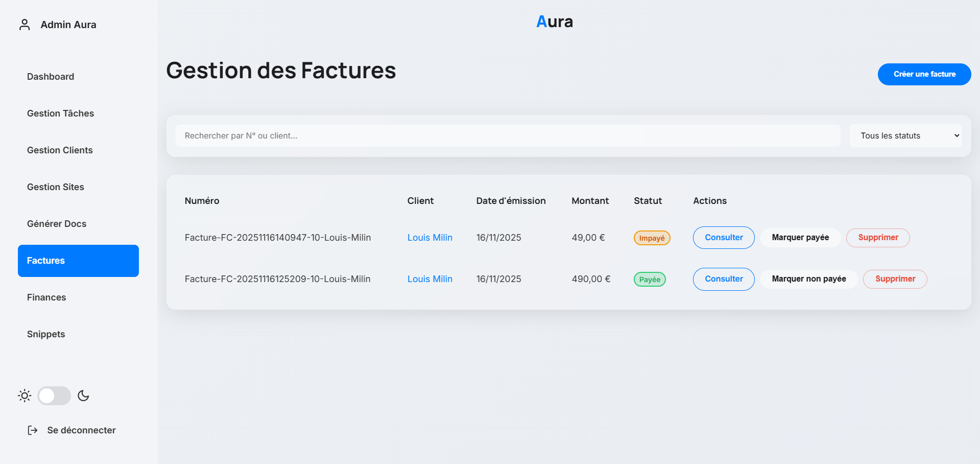The width and height of the screenshot is (980, 464).
Task: Navigate to Gestion Clients page
Action: [x=60, y=150]
